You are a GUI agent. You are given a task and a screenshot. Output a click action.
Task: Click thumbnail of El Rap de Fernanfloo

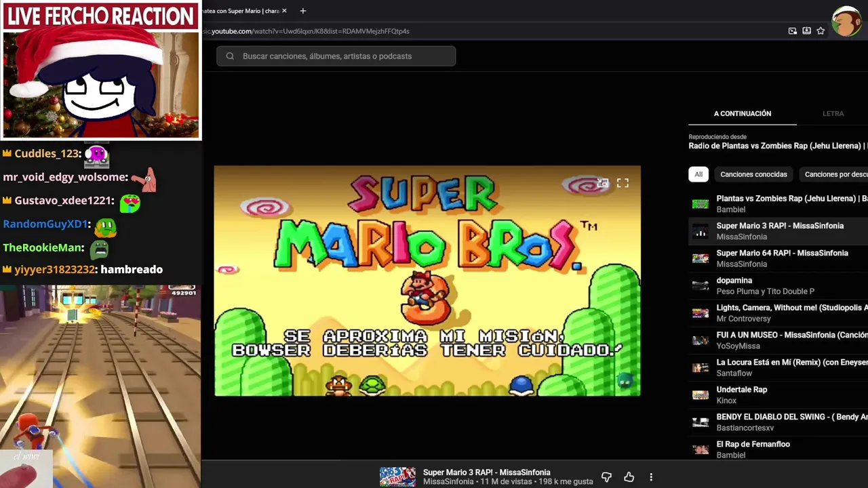coord(700,449)
